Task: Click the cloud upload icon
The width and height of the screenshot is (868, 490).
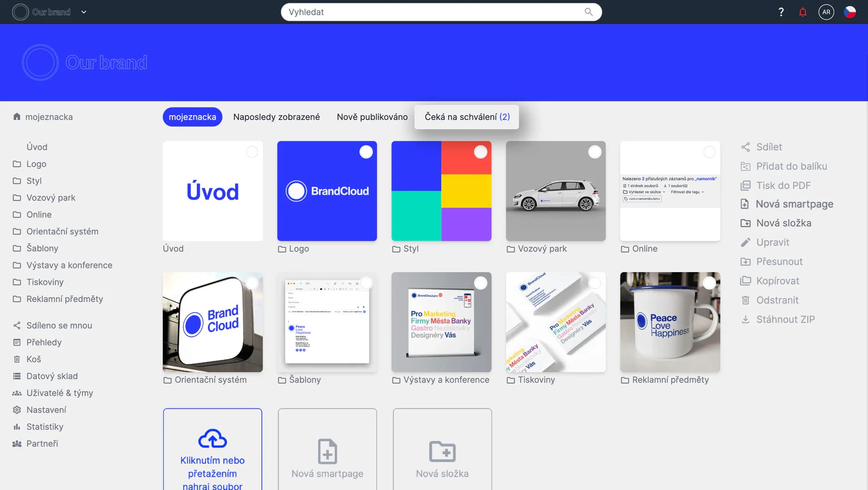Action: point(212,438)
